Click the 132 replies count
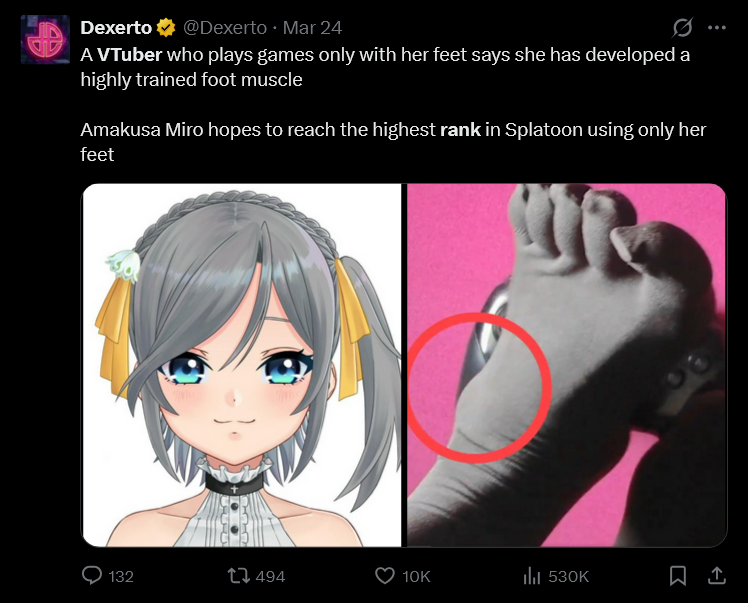The height and width of the screenshot is (603, 748). (121, 576)
